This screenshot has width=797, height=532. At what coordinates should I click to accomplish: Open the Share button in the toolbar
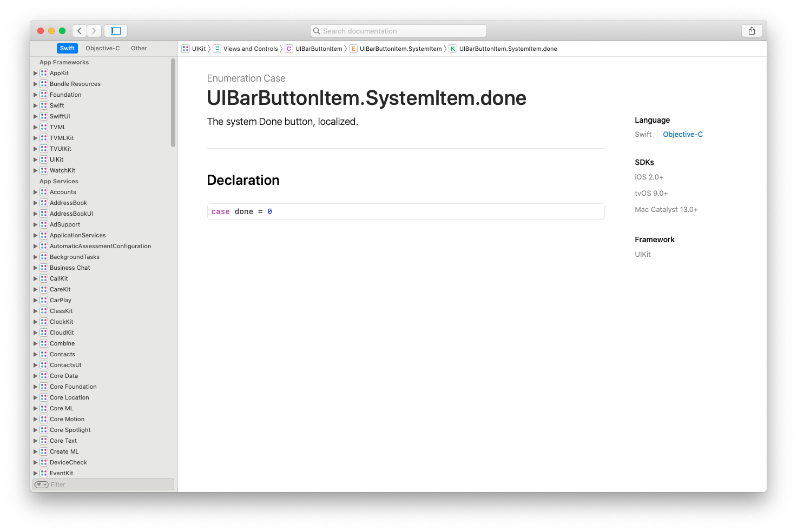click(752, 31)
